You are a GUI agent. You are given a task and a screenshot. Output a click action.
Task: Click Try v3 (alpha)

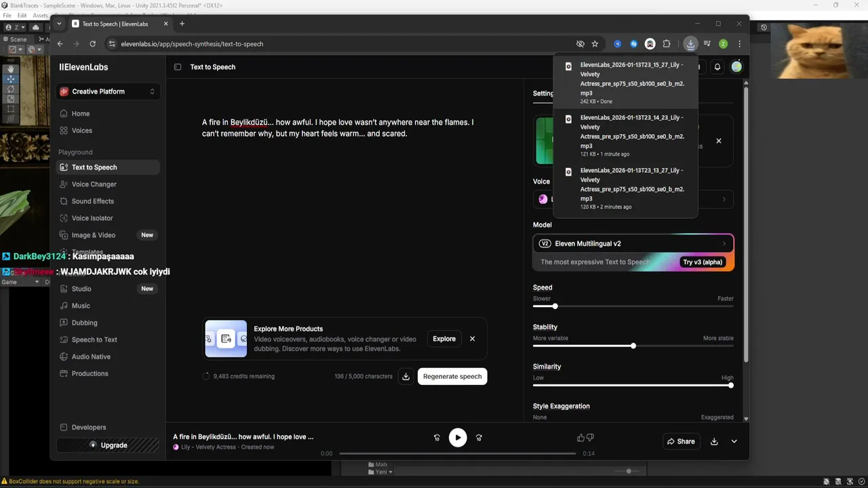pyautogui.click(x=702, y=262)
